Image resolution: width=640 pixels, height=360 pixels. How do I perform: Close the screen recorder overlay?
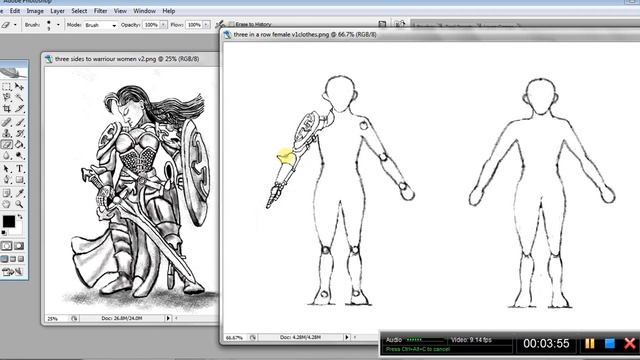630,343
